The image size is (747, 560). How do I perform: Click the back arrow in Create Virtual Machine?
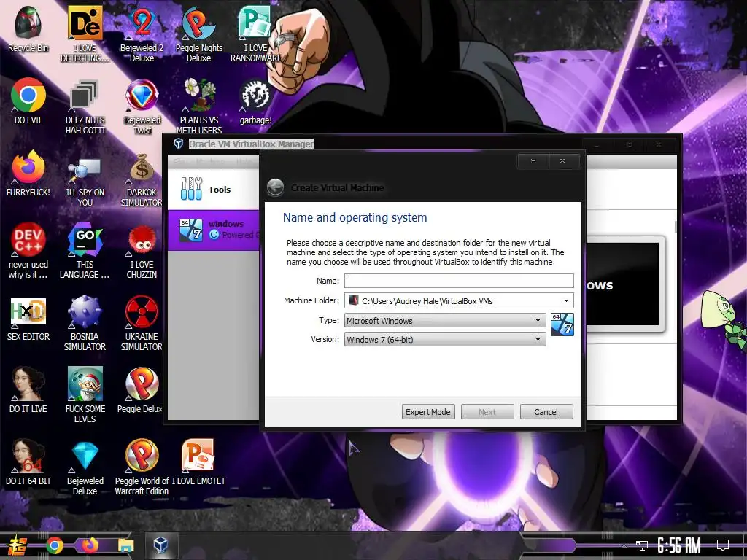pyautogui.click(x=275, y=187)
